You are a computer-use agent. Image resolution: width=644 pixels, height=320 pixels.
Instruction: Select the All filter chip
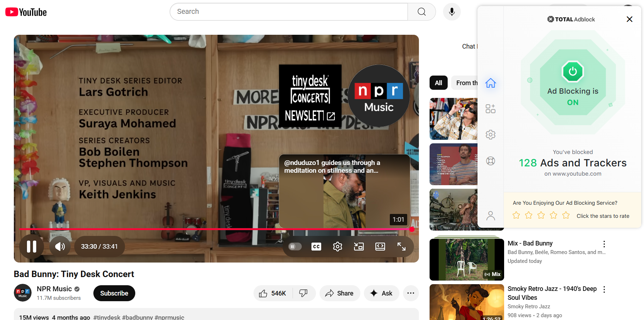438,83
